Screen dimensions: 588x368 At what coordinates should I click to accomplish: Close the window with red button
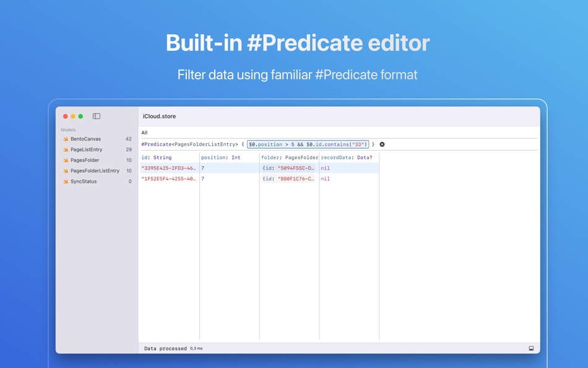click(x=65, y=116)
